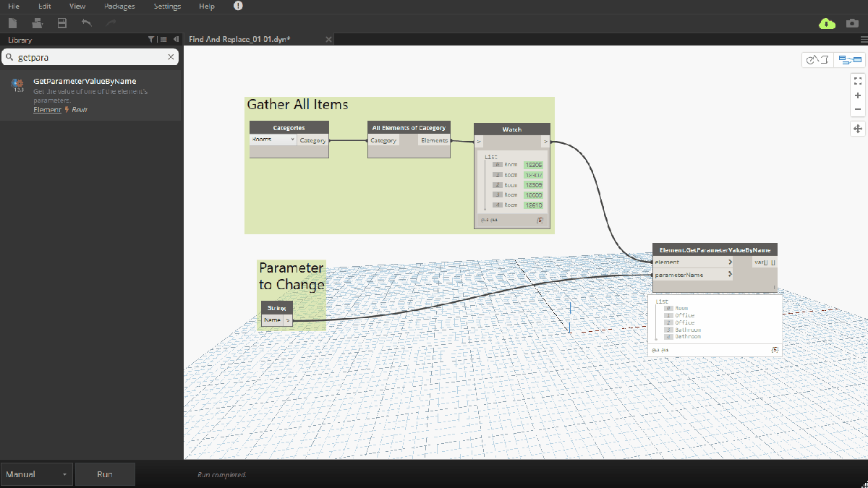Enable graph view with the nodes toggle
Screen dimensions: 868x488
pyautogui.click(x=849, y=59)
